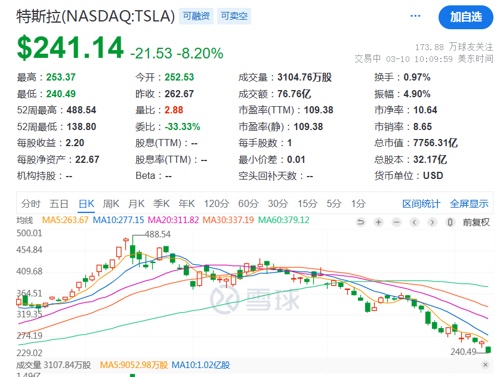
Task: Expand the 均线 indicator selector
Action: click(x=25, y=220)
